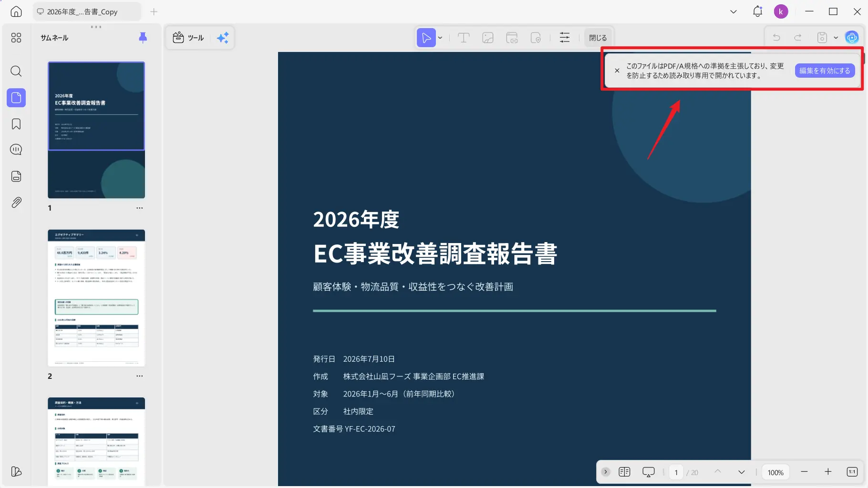
Task: Undo the last action
Action: click(776, 38)
